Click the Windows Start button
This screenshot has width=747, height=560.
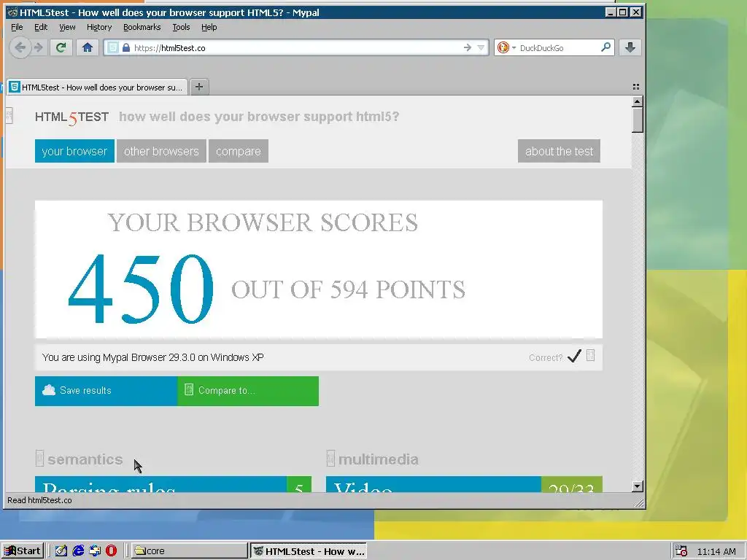click(x=23, y=551)
